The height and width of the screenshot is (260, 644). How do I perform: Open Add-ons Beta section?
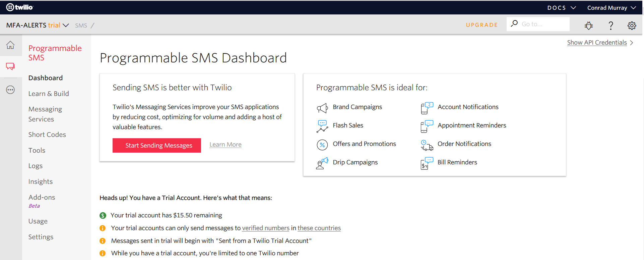(42, 201)
